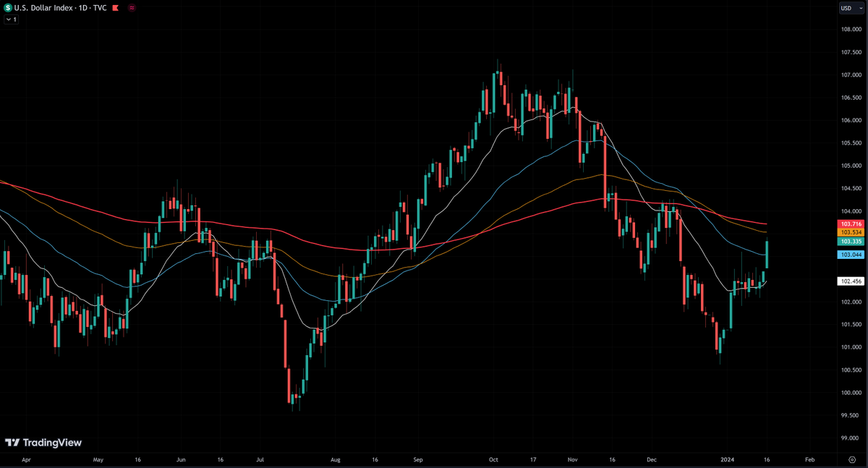Click the red flag icon beside TVC
This screenshot has width=868, height=468.
pos(115,8)
